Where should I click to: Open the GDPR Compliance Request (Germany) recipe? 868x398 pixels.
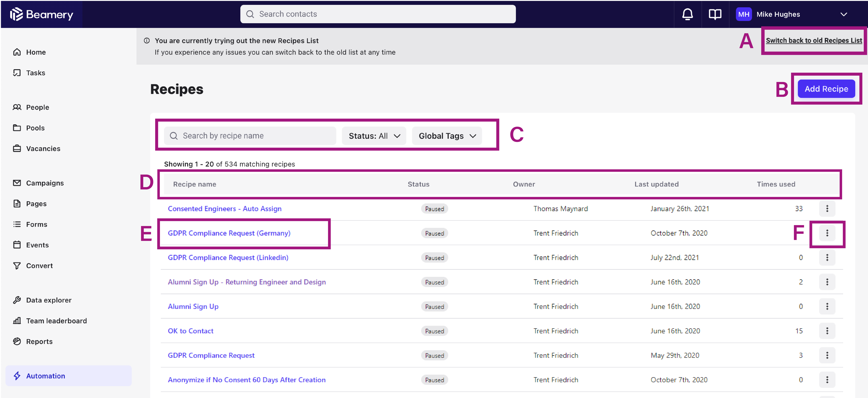pyautogui.click(x=229, y=233)
